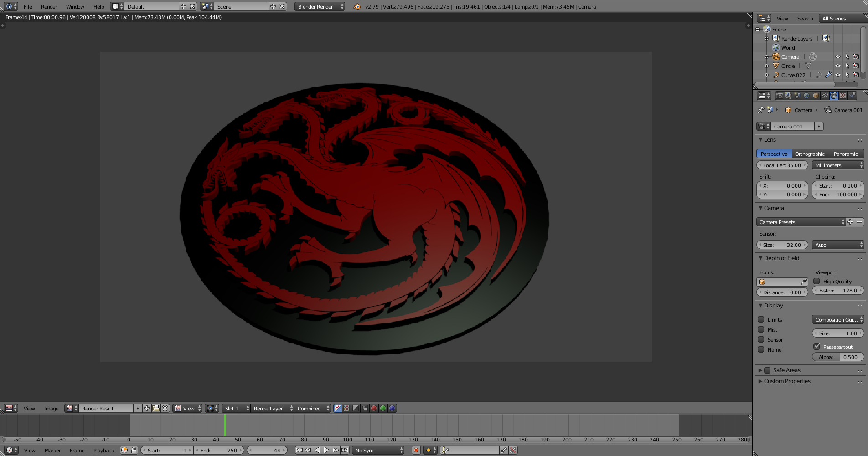Toggle visibility eye for Curve.022
868x456 pixels.
[x=837, y=75]
